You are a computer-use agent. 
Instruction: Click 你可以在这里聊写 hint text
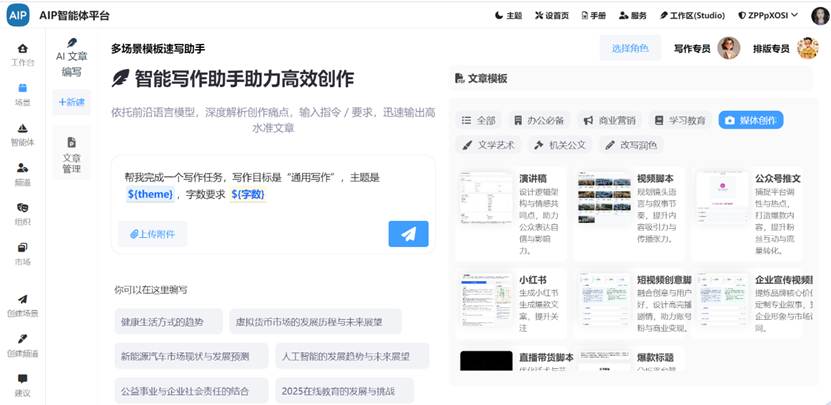[151, 290]
